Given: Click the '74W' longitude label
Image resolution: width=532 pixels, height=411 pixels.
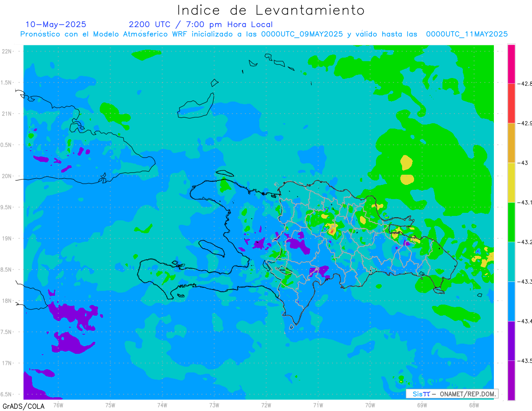Looking at the screenshot, I should 162,405.
